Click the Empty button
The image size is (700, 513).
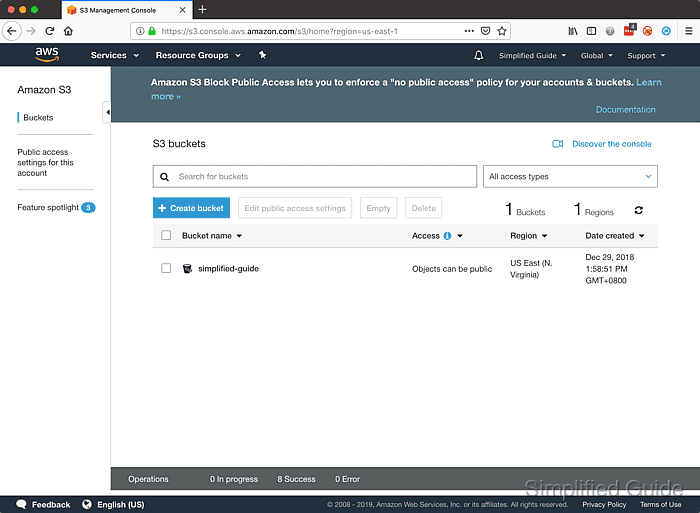click(379, 208)
